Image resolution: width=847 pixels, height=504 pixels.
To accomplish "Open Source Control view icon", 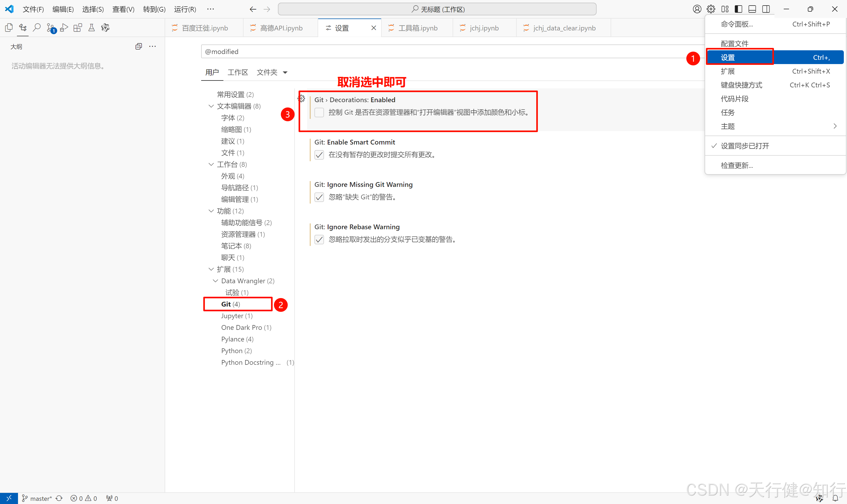I will (x=51, y=28).
